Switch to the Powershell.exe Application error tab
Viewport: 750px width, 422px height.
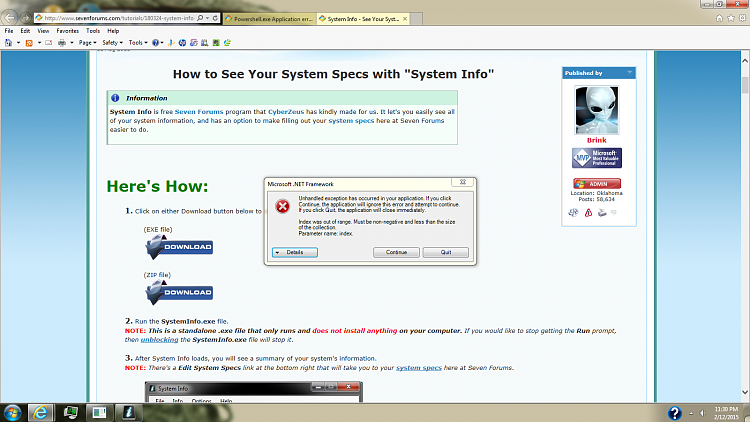point(269,19)
